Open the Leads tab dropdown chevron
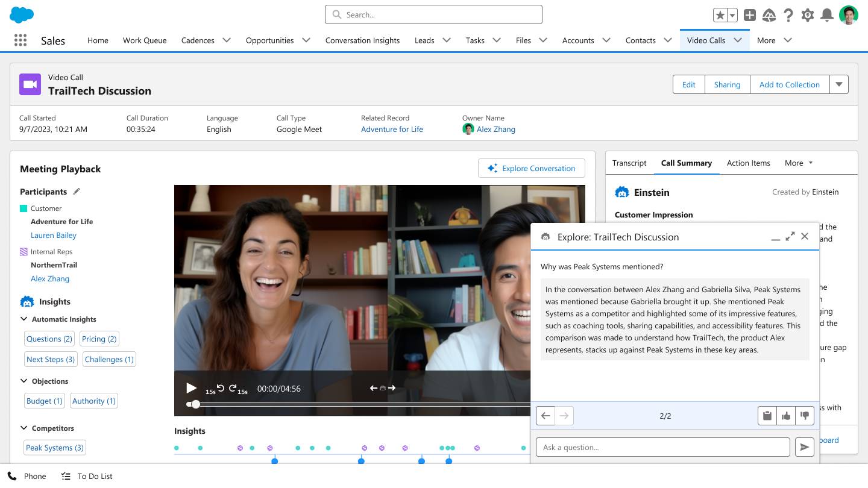This screenshot has width=868, height=488. pyautogui.click(x=447, y=40)
